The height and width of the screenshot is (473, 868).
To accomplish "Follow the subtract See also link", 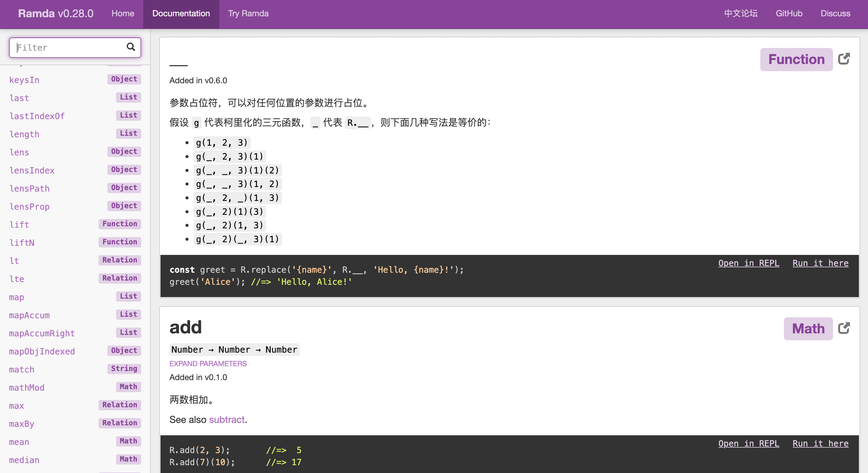I will [227, 419].
